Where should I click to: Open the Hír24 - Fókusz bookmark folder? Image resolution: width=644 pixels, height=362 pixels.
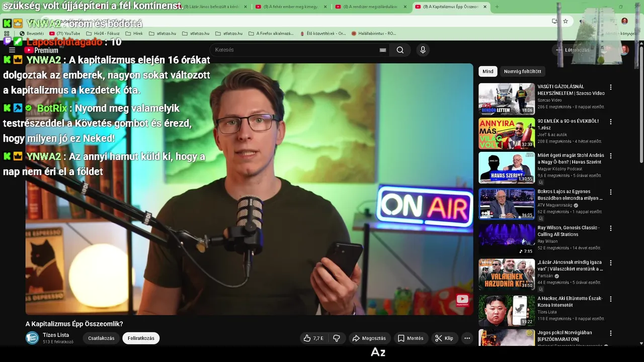click(103, 34)
